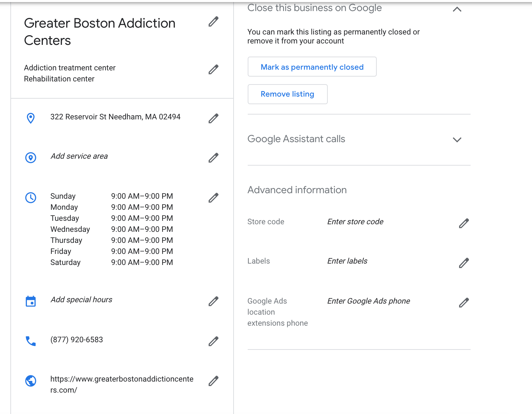Click the location pin icon beside address
532x414 pixels.
[31, 118]
